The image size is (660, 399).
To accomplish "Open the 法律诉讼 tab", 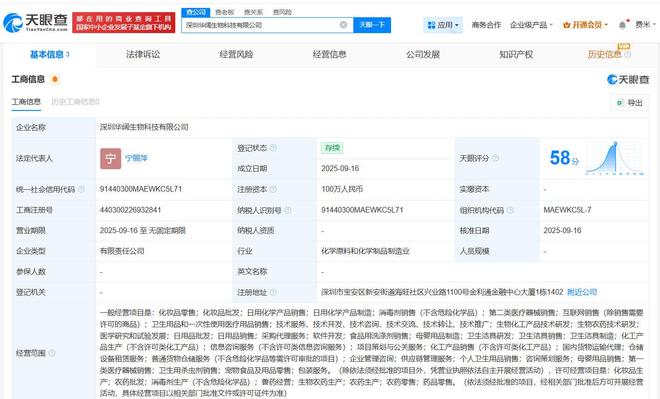I will pyautogui.click(x=143, y=54).
